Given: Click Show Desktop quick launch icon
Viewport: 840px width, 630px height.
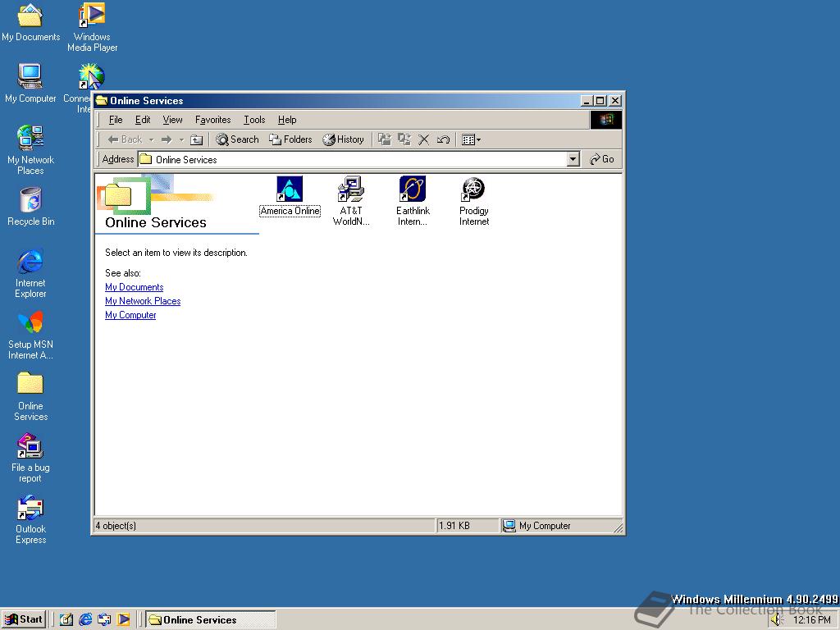Looking at the screenshot, I should 66,620.
